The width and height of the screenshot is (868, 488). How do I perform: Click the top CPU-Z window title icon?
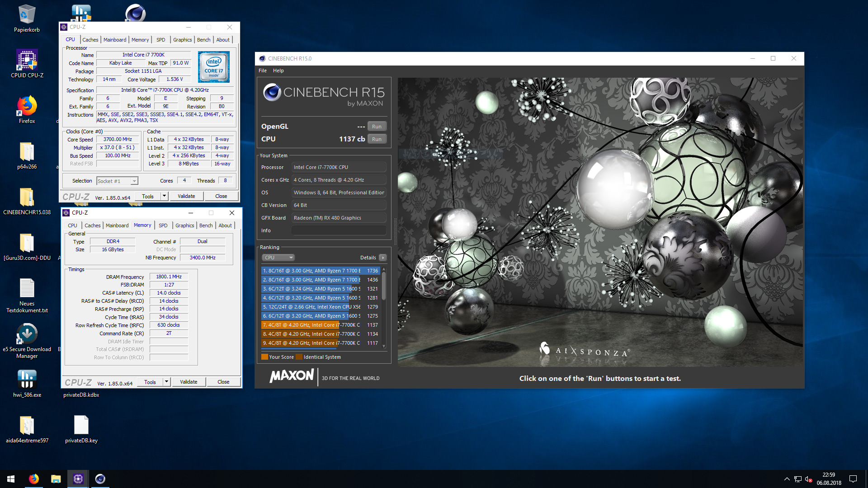pos(64,27)
